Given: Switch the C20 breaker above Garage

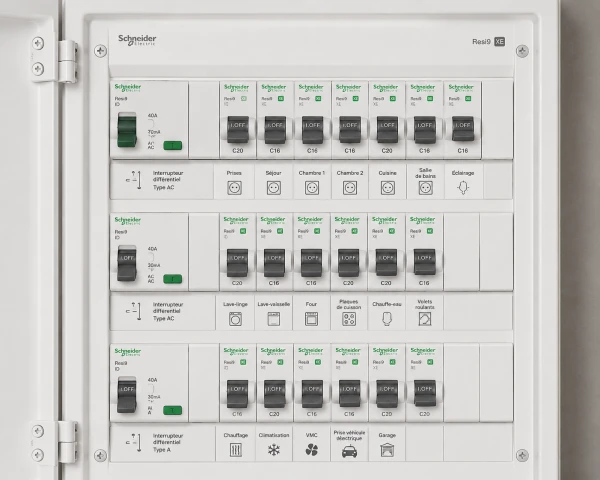Looking at the screenshot, I should coord(386,393).
